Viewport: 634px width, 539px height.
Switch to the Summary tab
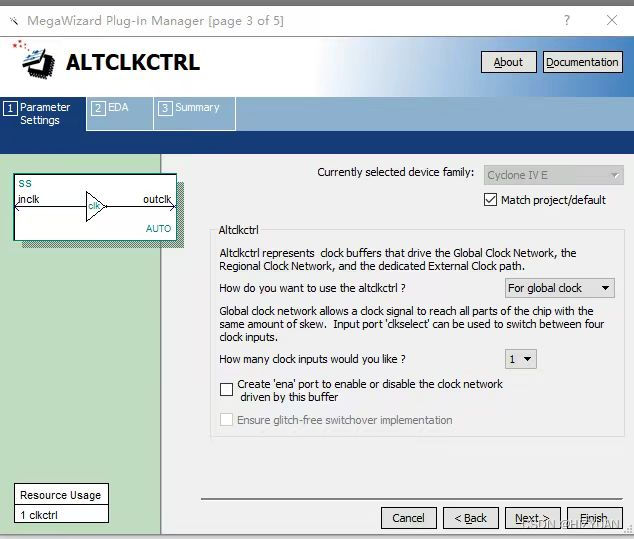(x=194, y=114)
